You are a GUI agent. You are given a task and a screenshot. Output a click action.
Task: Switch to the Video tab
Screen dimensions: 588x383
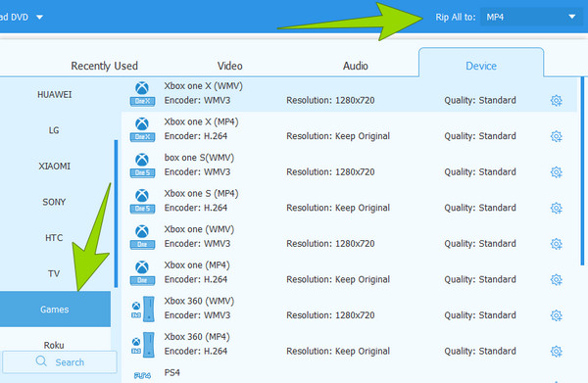click(230, 66)
